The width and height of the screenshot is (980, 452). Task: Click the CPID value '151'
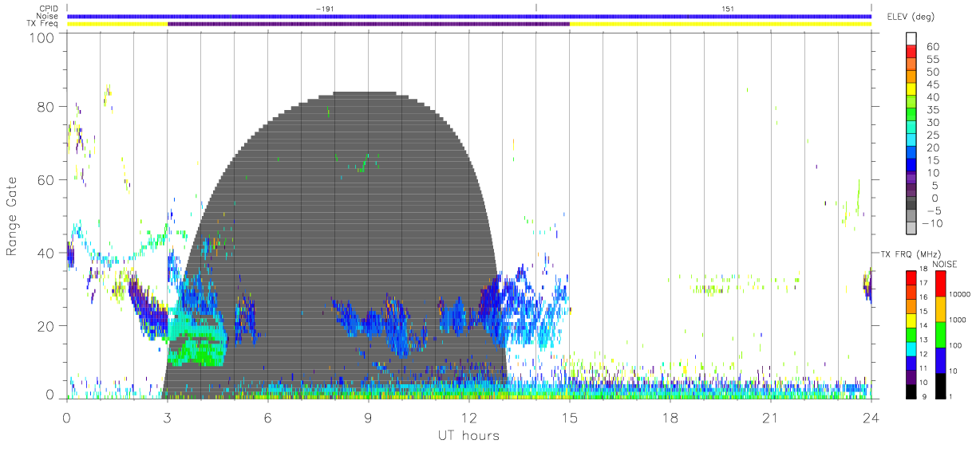pyautogui.click(x=727, y=9)
